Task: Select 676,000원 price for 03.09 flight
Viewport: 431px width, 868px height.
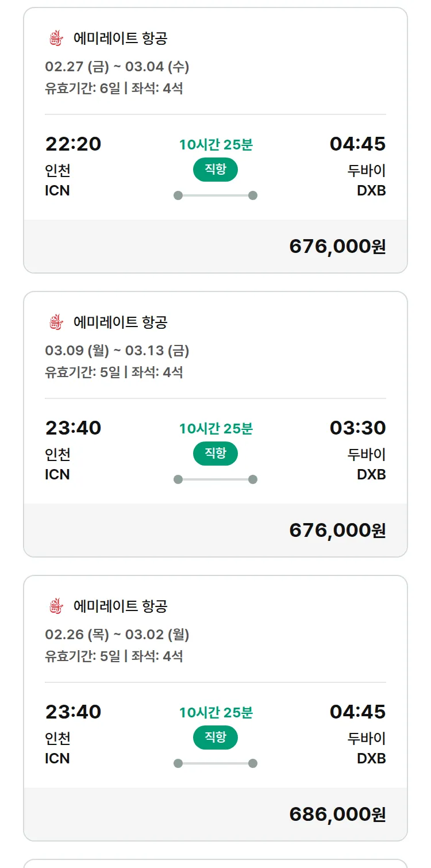Action: [x=337, y=530]
